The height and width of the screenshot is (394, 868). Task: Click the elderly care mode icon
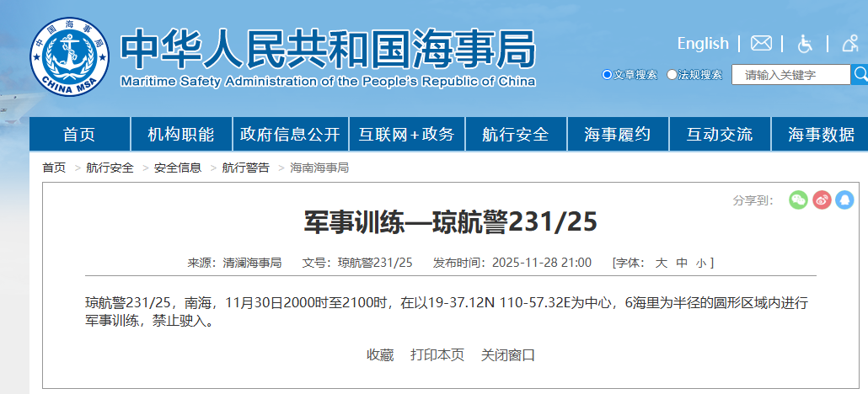click(849, 43)
